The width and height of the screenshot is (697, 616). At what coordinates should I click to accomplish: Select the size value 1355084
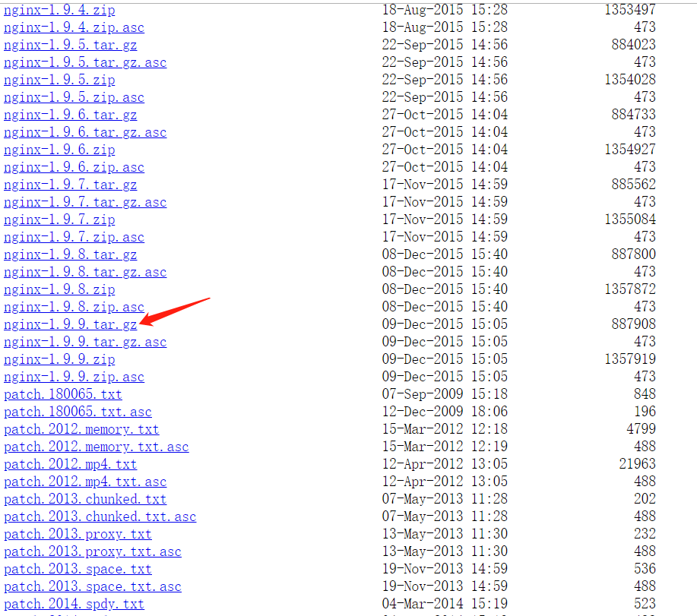pos(630,220)
